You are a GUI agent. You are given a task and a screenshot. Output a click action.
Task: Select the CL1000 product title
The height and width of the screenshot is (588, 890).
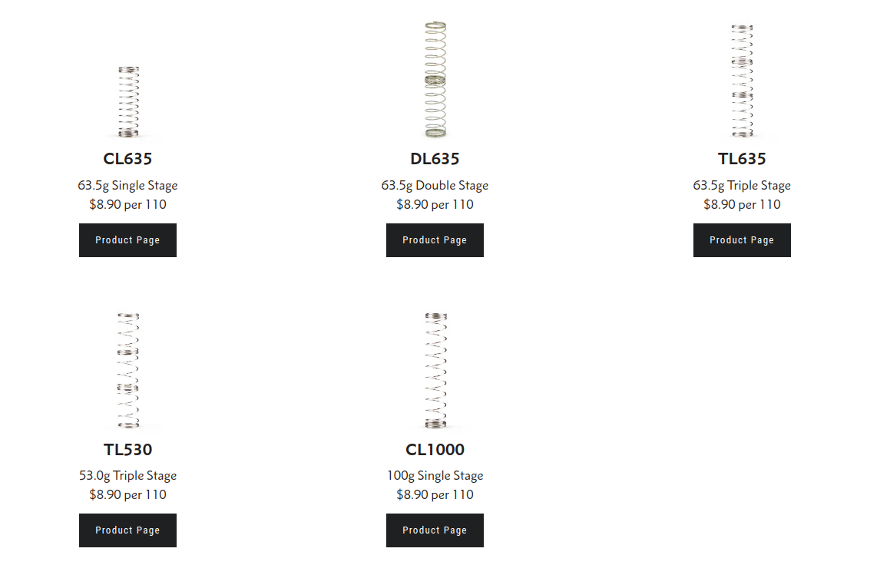(435, 450)
